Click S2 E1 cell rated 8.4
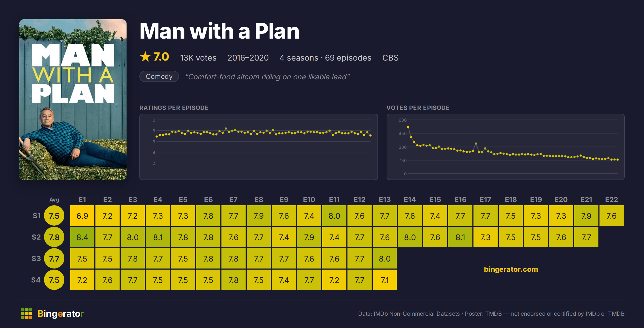This screenshot has height=328, width=644. point(82,237)
